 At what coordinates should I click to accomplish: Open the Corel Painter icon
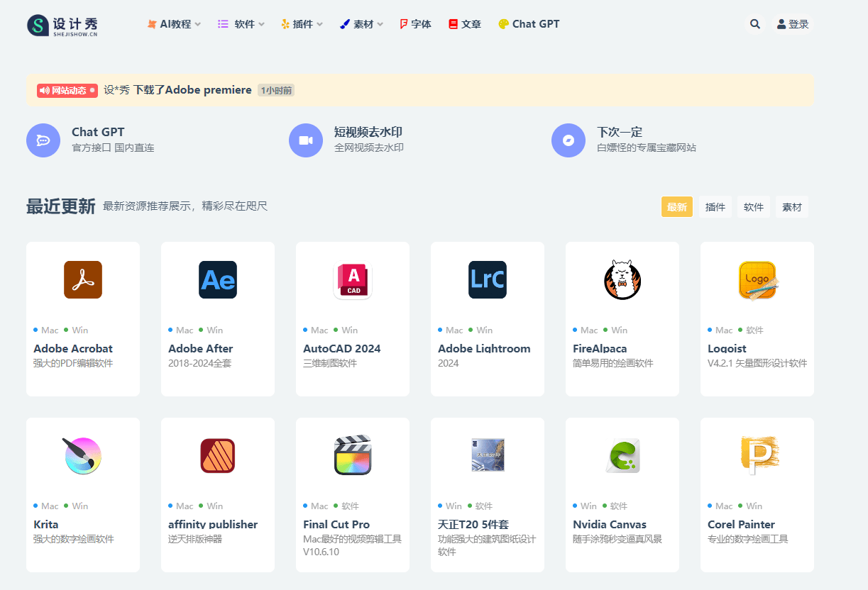pyautogui.click(x=757, y=455)
